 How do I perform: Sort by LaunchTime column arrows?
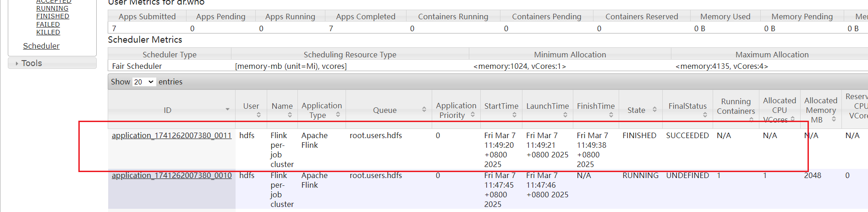(x=565, y=115)
